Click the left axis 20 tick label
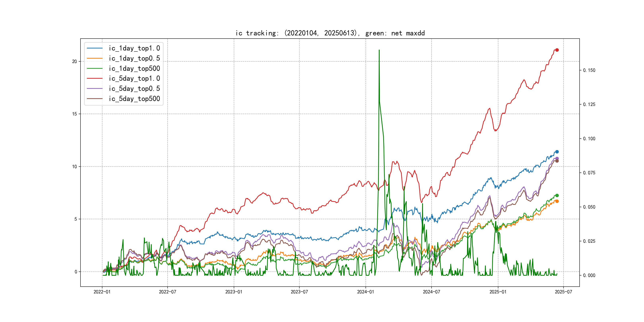 75,61
